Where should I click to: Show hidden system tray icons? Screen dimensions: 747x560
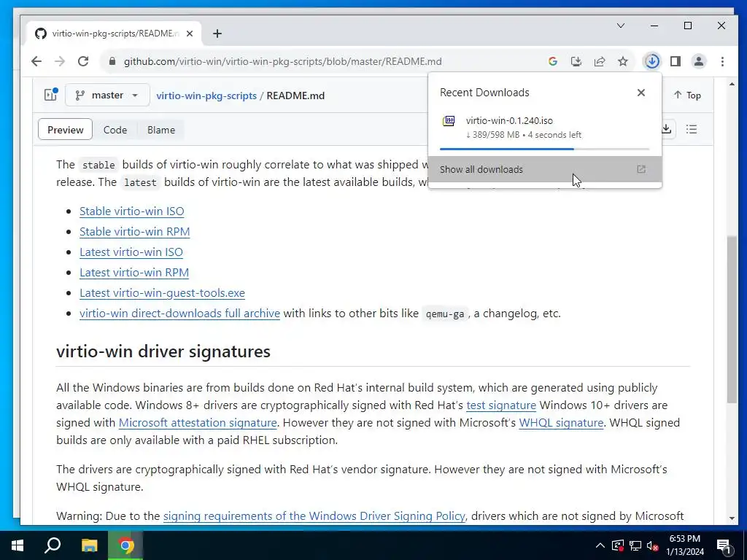600,545
